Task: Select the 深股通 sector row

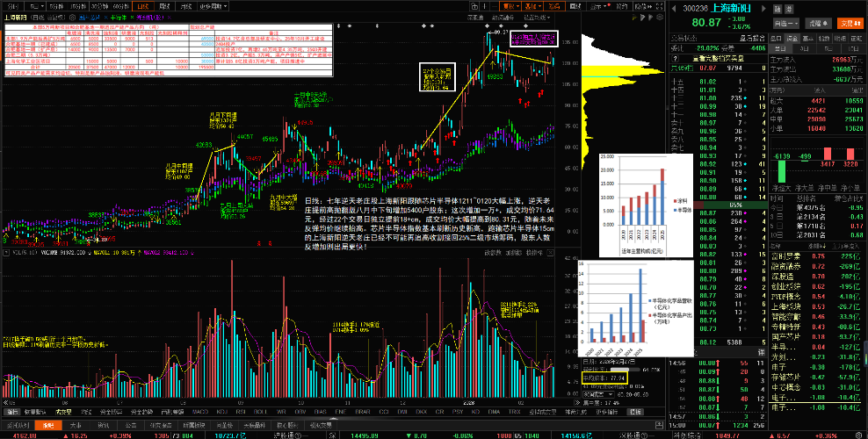Action: 816,276
